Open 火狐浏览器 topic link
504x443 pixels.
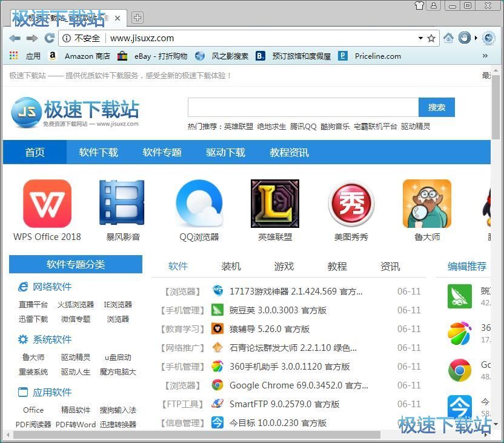pyautogui.click(x=76, y=304)
